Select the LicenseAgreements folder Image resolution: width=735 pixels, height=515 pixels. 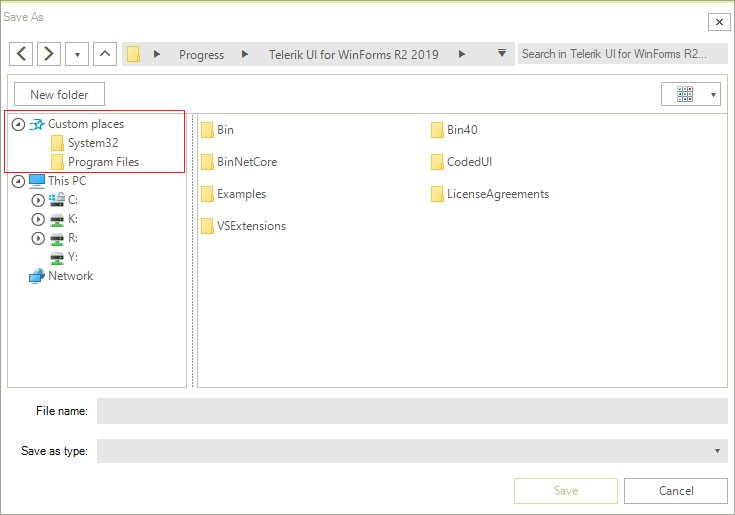point(490,194)
